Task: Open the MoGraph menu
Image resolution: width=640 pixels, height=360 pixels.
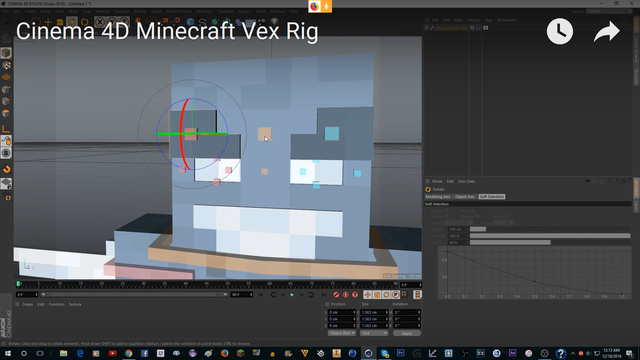Action: pyautogui.click(x=204, y=11)
